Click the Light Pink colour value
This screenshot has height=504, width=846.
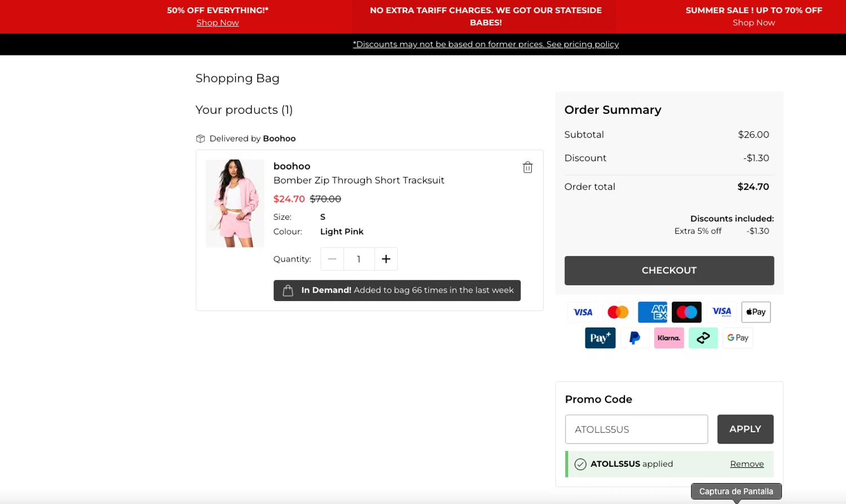click(x=342, y=232)
